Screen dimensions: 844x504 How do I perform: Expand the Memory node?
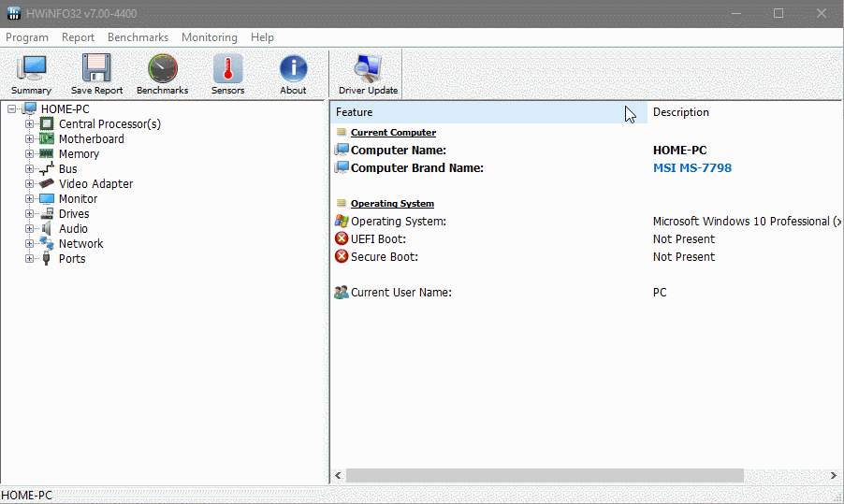point(29,154)
